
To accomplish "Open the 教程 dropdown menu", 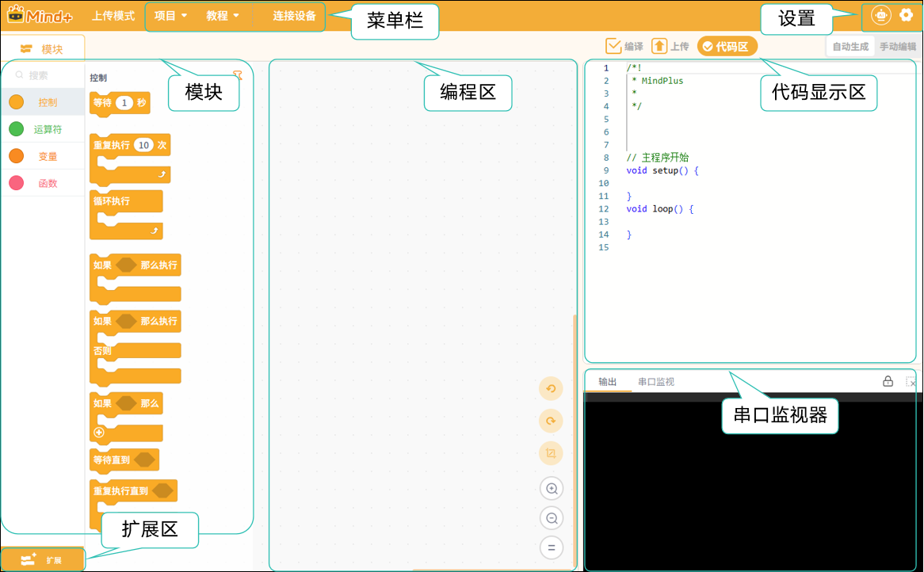I will point(222,16).
